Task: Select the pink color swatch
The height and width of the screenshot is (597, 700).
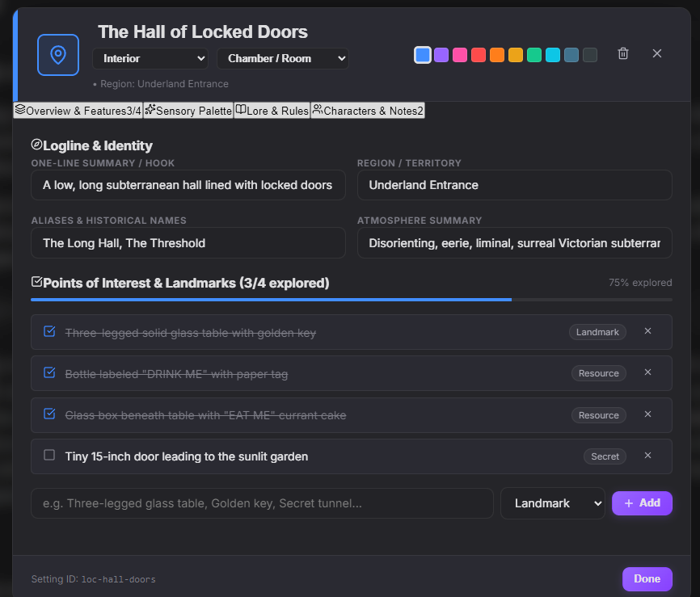Action: [x=460, y=55]
